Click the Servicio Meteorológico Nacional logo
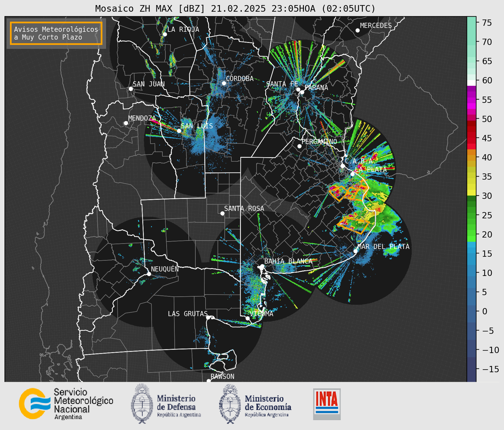 66,404
